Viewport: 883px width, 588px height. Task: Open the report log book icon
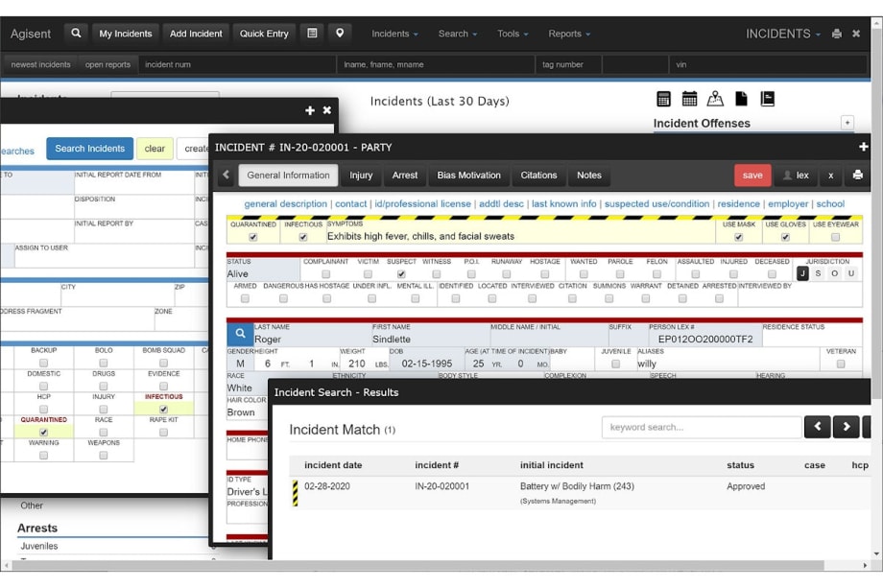pyautogui.click(x=765, y=98)
